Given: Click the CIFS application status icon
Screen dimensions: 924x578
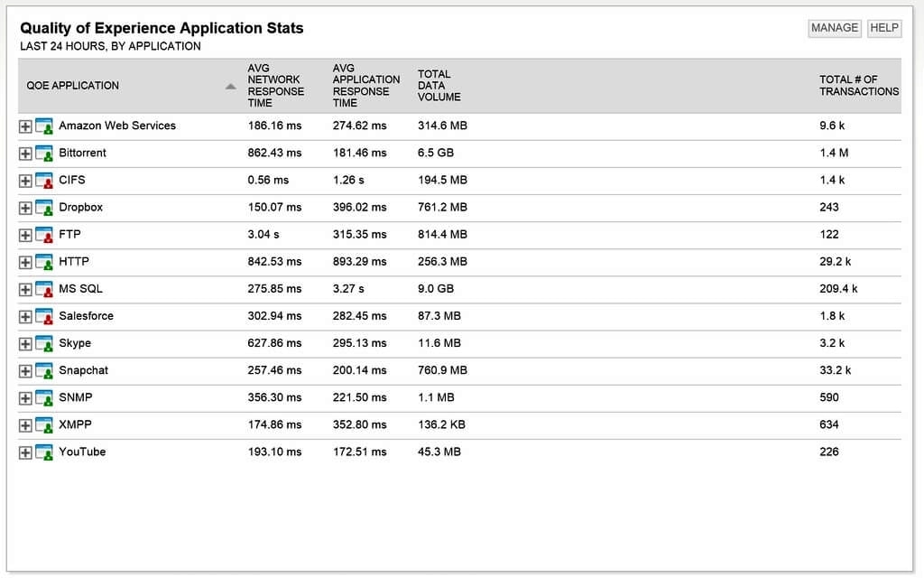Looking at the screenshot, I should pos(44,181).
